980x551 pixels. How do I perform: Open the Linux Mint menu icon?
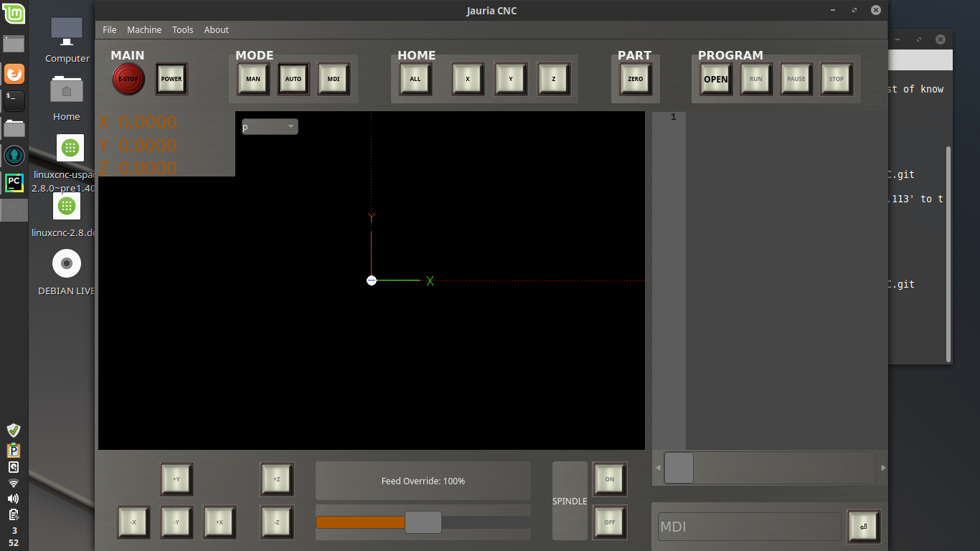pyautogui.click(x=14, y=14)
